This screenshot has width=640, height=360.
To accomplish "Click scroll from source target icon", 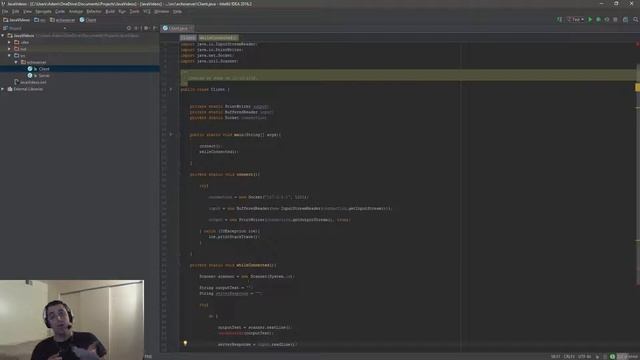I will tap(129, 28).
